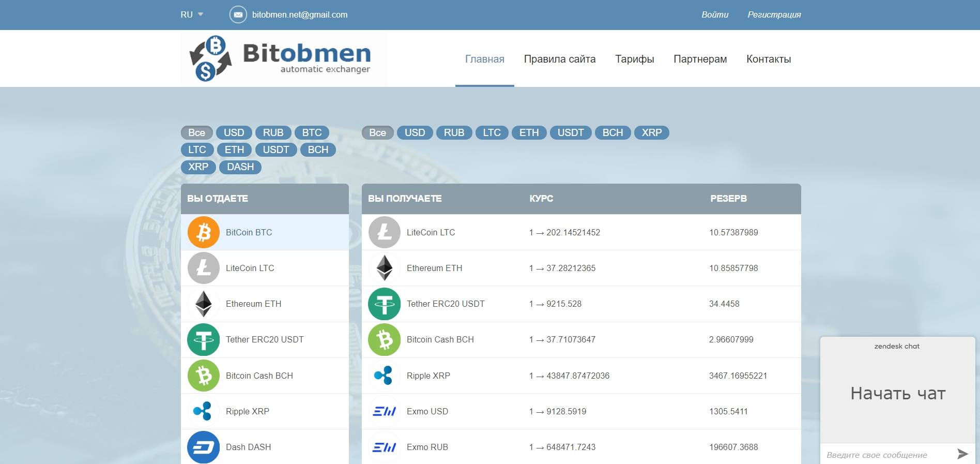Choose Ripple XRP icon in receive list
Screen dimensions: 980x464
(x=385, y=376)
